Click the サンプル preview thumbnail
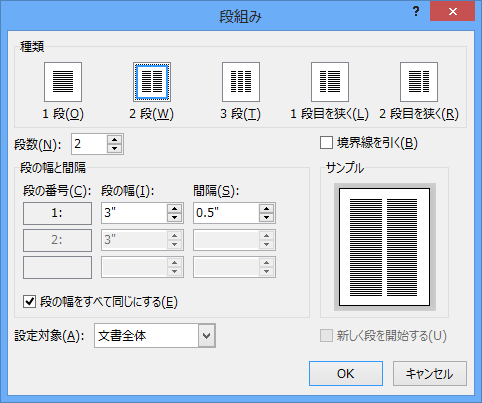The image size is (482, 403). coord(385,247)
